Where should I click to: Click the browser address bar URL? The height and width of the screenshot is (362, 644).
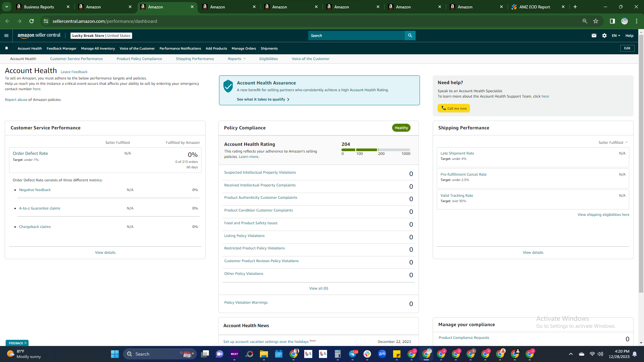point(105,21)
